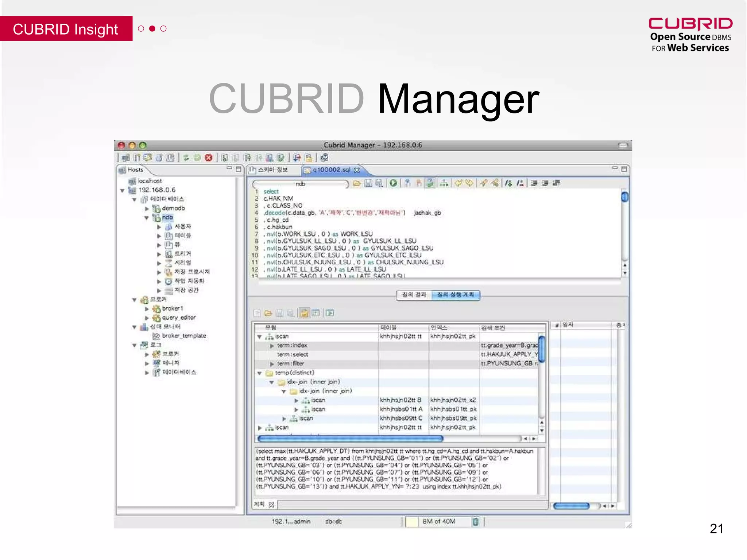This screenshot has height=560, width=747.
Task: Expand the term:index row in plan tree
Action: [272, 346]
